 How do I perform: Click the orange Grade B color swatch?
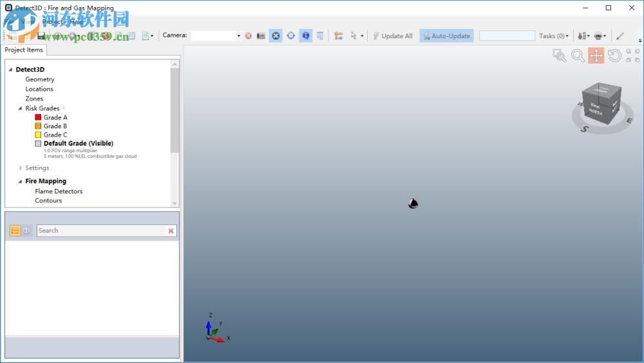[x=38, y=126]
